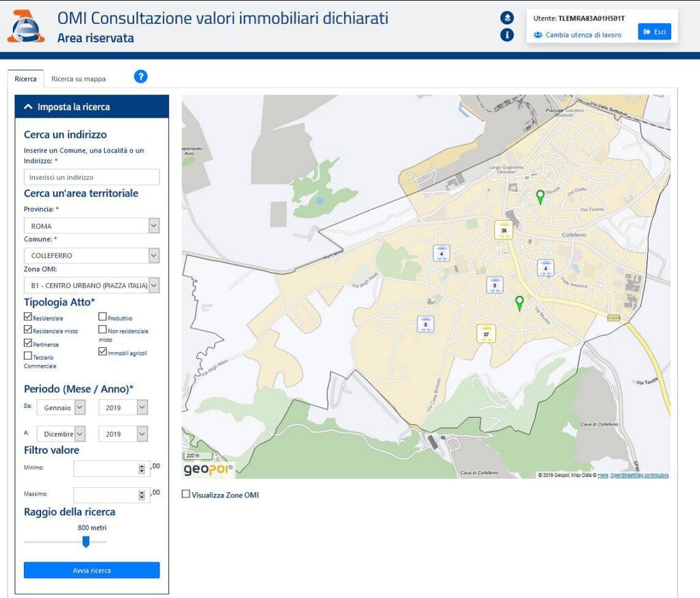Uncheck the Immobili agricoli checkbox
This screenshot has width=700, height=598.
tap(103, 352)
